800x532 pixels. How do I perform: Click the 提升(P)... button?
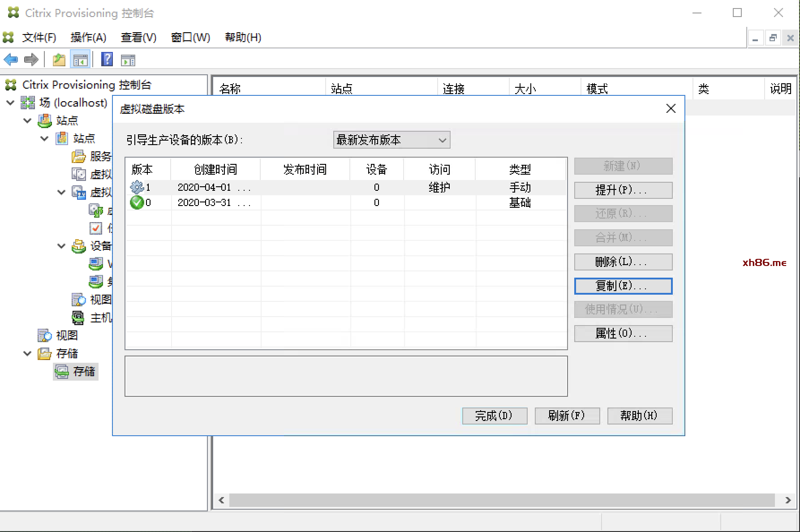click(x=623, y=190)
